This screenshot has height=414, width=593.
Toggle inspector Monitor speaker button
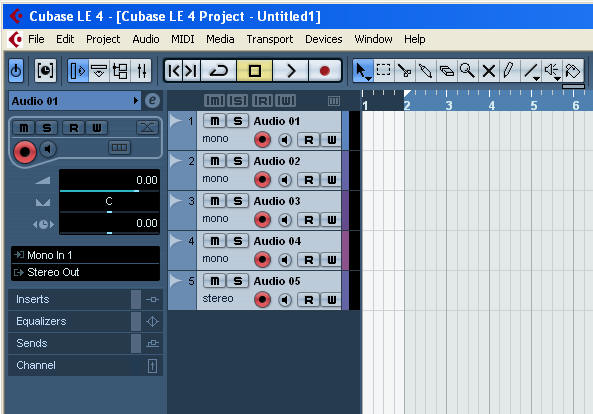pos(48,149)
